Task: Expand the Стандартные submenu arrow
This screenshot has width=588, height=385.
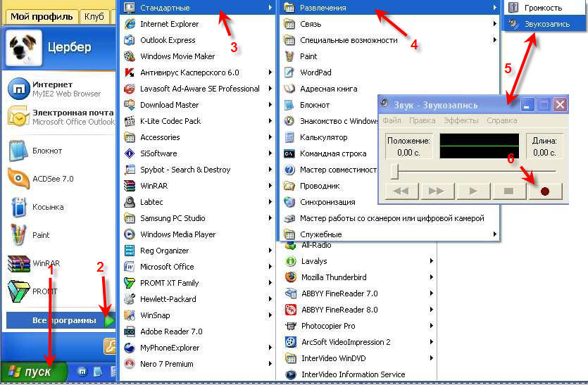Action: (x=270, y=8)
